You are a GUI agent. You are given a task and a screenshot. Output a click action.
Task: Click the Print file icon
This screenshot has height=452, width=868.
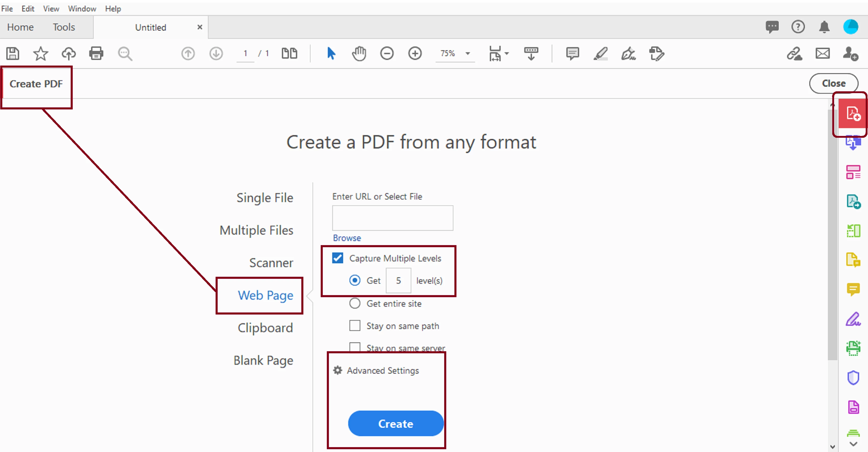[x=96, y=54]
